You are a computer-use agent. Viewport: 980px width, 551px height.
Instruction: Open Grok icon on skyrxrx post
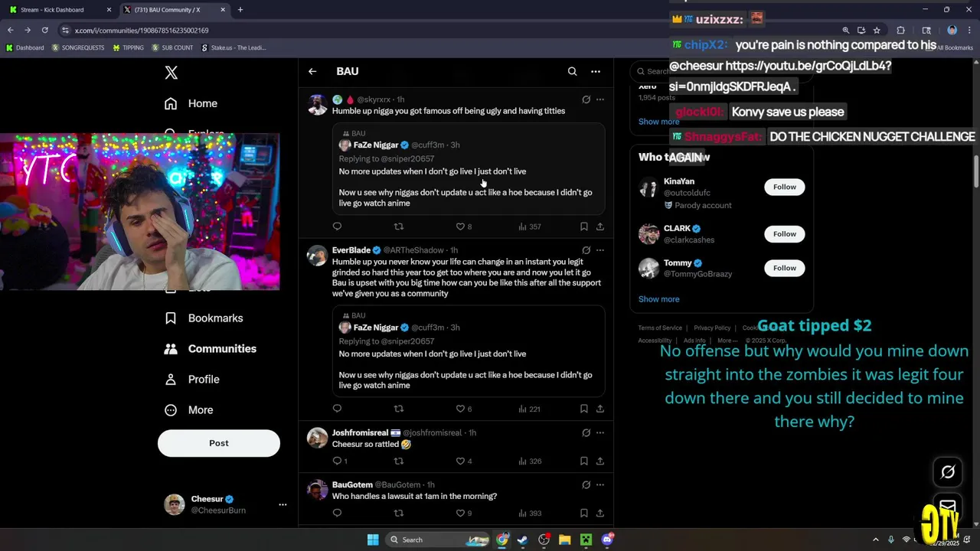coord(586,99)
